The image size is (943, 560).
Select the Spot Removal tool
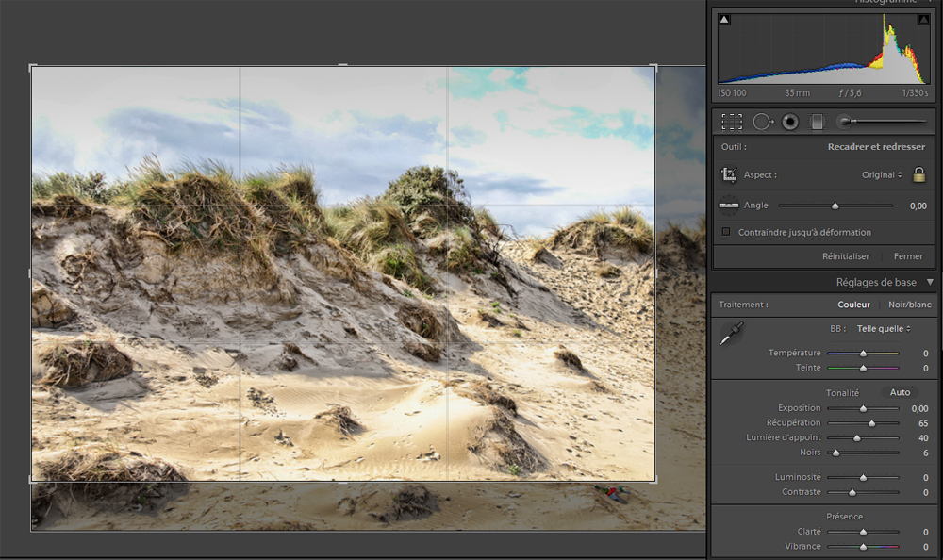(x=763, y=123)
